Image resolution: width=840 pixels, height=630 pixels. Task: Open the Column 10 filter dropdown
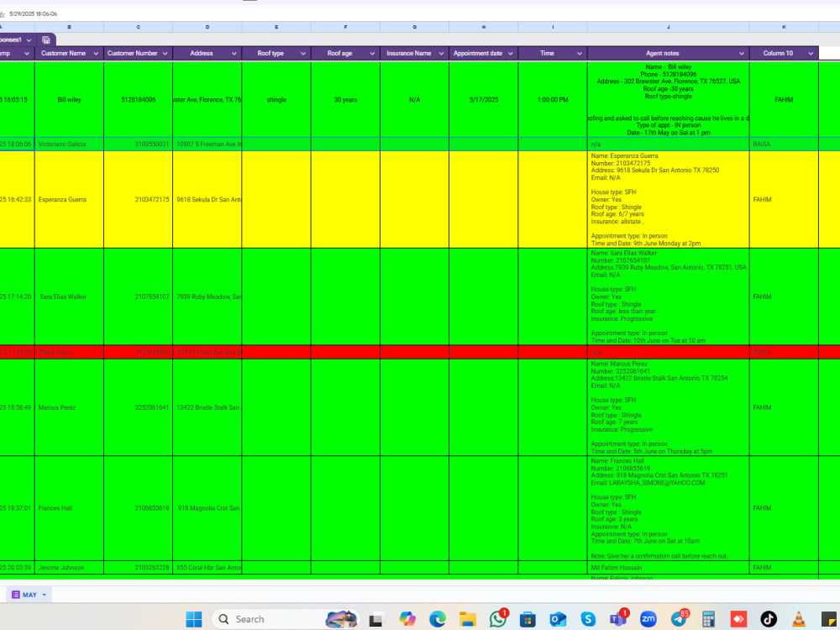811,54
